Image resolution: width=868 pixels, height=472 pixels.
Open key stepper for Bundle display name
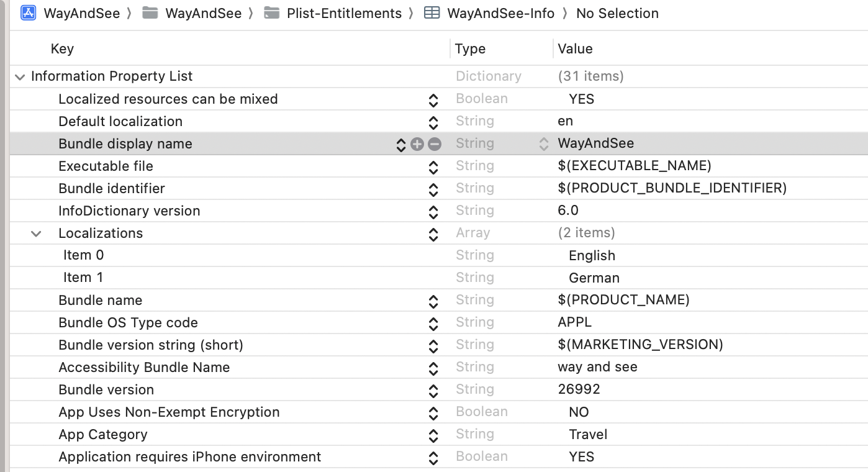(x=400, y=144)
